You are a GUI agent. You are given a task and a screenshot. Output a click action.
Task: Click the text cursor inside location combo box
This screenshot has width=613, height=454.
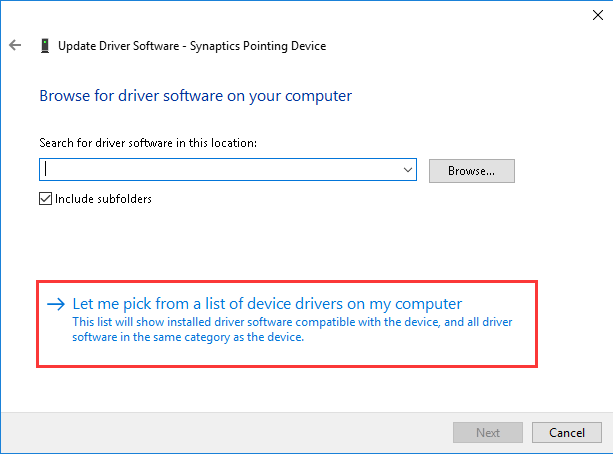point(46,169)
